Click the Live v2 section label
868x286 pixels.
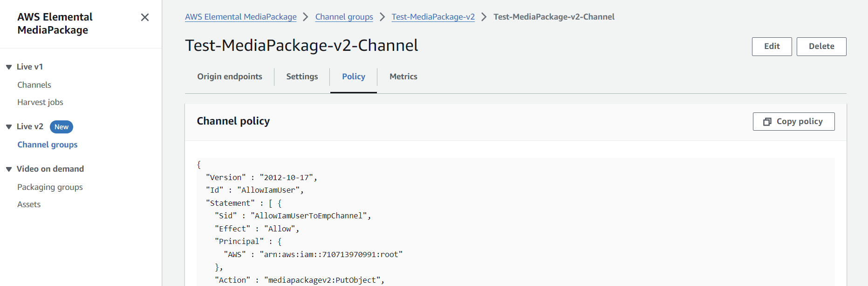[30, 126]
